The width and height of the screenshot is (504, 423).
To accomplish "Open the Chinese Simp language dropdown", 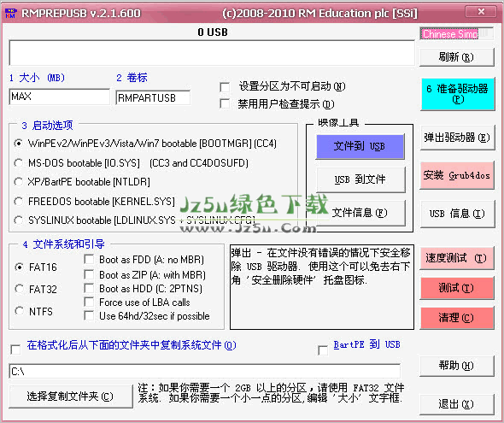I will click(456, 33).
